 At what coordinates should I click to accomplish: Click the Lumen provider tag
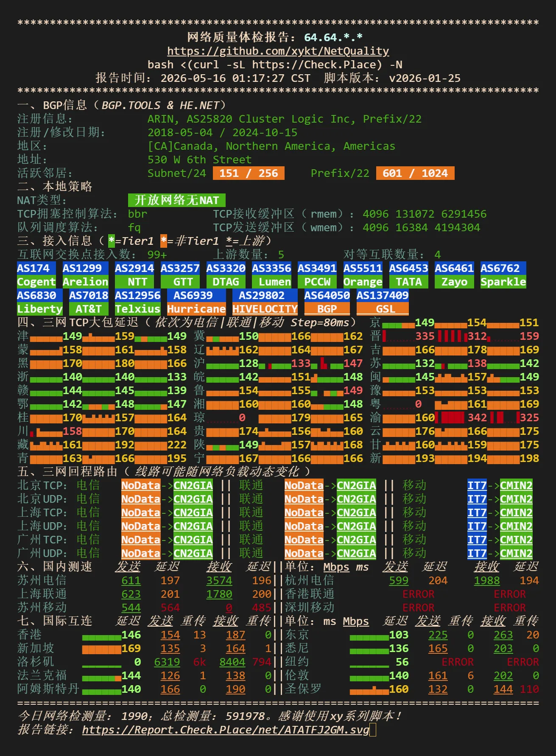271,282
